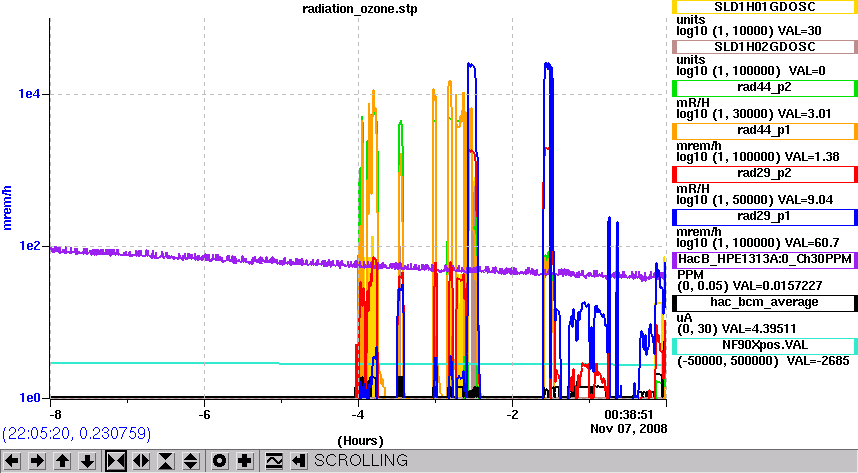Click the -4 hours x-axis tick label
Screen dimensions: 858x473
coord(358,415)
